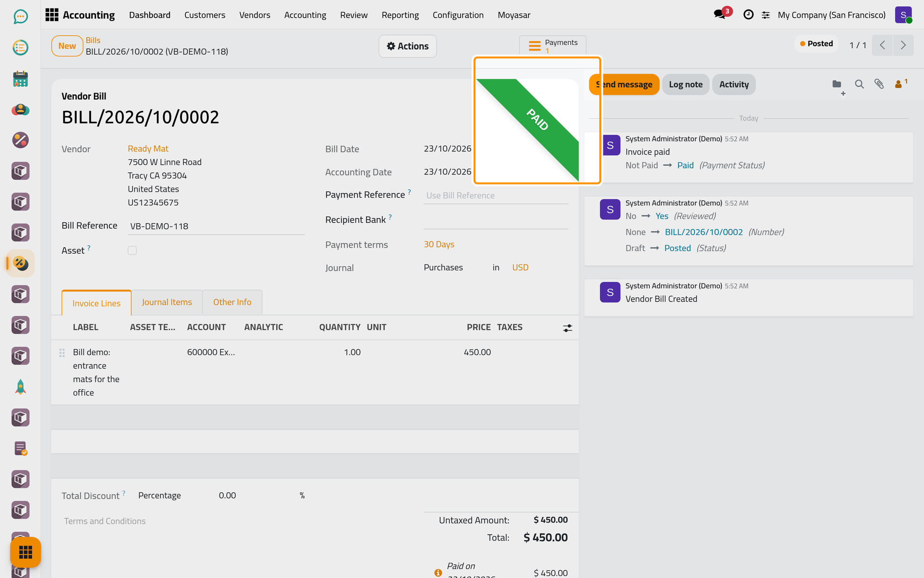Viewport: 924px width, 578px height.
Task: Open the settings sliders icon in top bar
Action: [766, 15]
